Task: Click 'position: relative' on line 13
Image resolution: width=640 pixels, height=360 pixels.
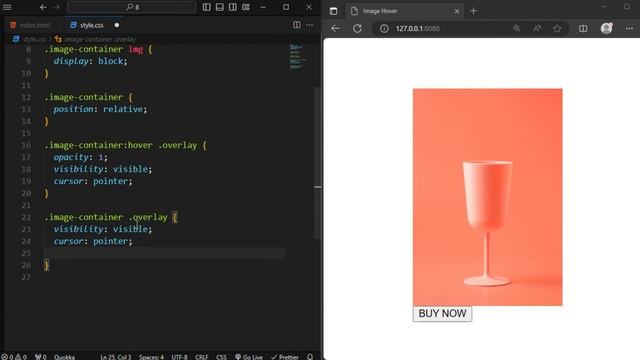Action: pos(100,109)
